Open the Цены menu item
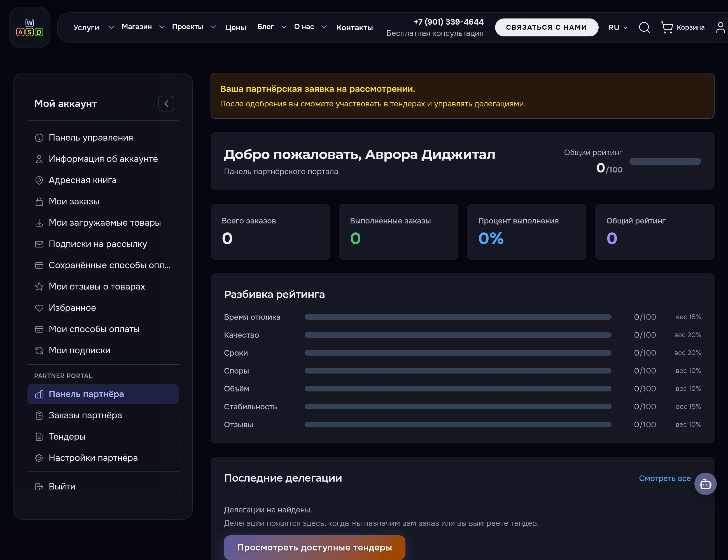728x560 pixels. point(236,27)
